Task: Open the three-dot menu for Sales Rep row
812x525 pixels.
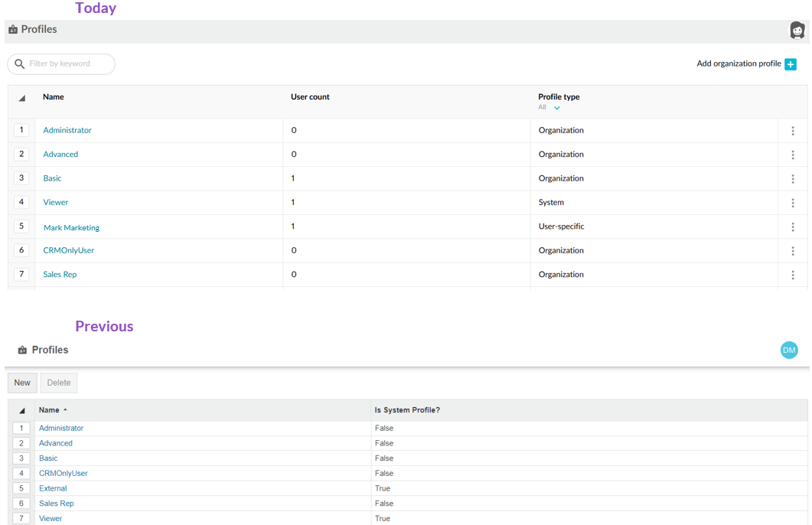Action: click(x=792, y=275)
